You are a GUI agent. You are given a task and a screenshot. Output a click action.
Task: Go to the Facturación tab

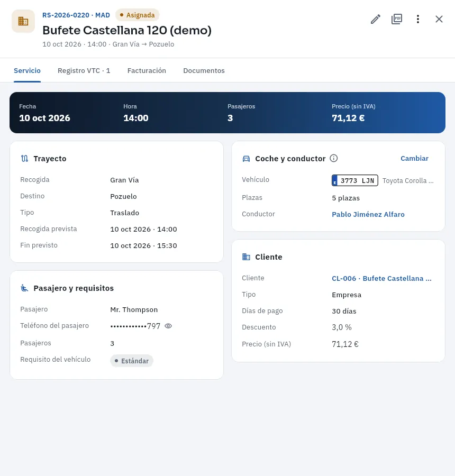pyautogui.click(x=147, y=70)
